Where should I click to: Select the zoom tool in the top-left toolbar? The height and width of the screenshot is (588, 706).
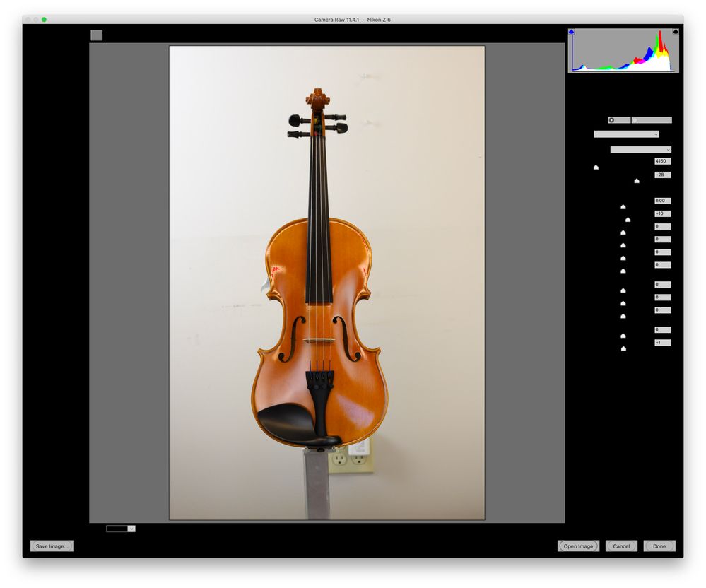pyautogui.click(x=97, y=34)
